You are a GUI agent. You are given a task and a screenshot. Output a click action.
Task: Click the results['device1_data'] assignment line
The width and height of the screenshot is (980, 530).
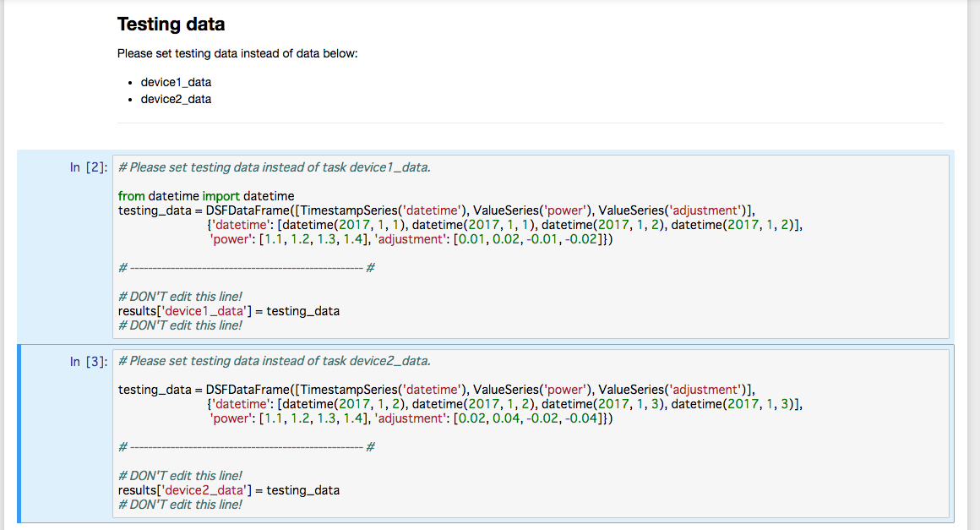coord(229,311)
